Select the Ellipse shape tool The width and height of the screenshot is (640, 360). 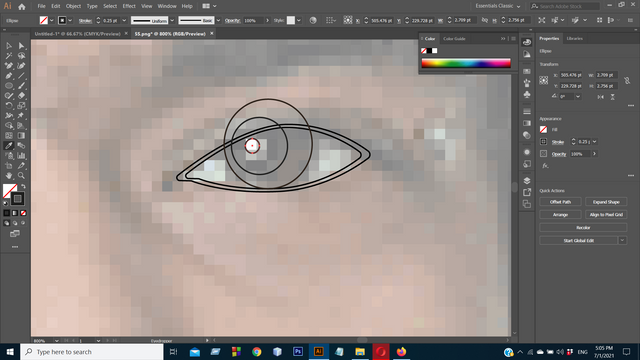(9, 86)
